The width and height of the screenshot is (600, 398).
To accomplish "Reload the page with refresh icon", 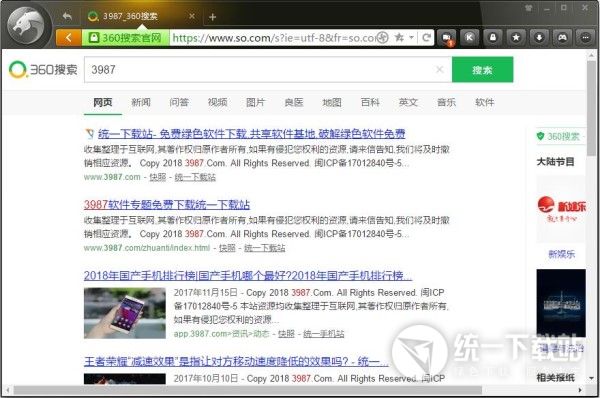I will pyautogui.click(x=426, y=38).
